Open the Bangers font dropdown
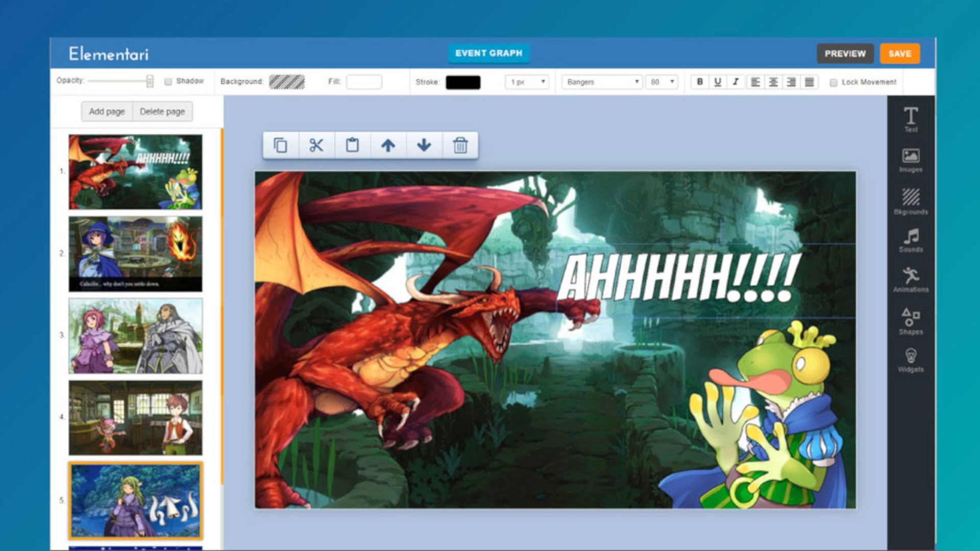Viewport: 980px width, 551px height. point(602,82)
